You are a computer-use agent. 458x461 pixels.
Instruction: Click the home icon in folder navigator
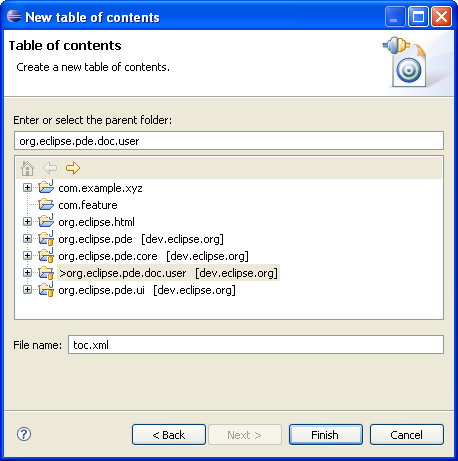click(27, 168)
